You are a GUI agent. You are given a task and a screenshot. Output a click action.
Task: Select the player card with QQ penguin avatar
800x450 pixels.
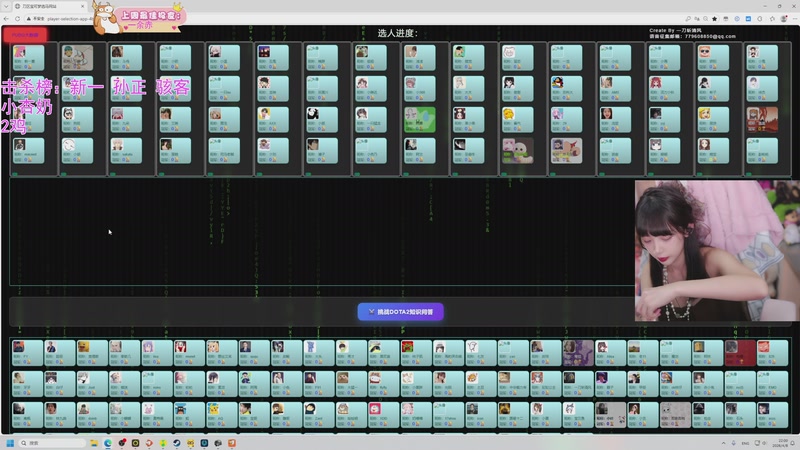tap(566, 89)
